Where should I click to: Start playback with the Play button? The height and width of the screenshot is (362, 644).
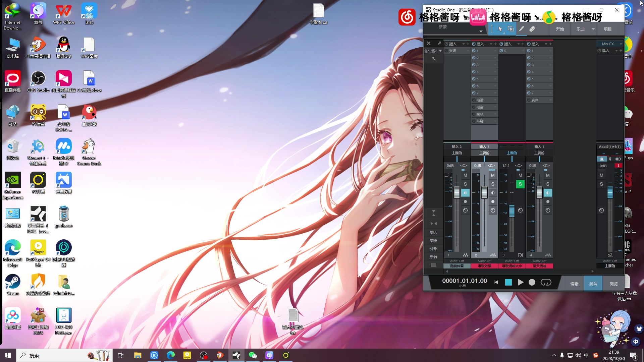click(x=521, y=282)
